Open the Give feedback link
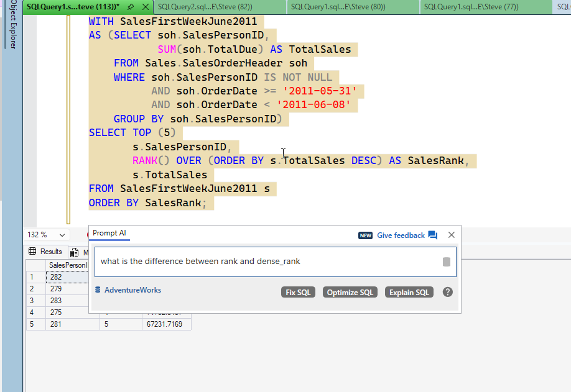Viewport: 571px width, 392px height. point(401,235)
